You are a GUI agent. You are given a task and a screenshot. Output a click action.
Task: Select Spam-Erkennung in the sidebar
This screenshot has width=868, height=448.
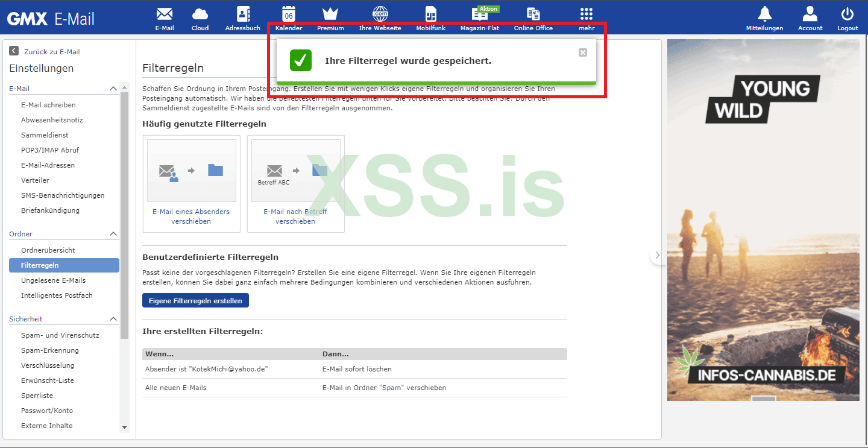(50, 350)
